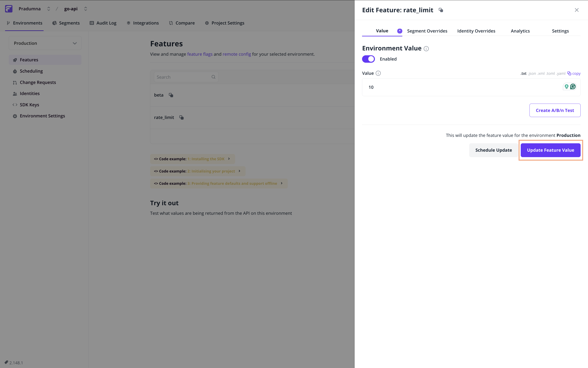The height and width of the screenshot is (368, 588).
Task: Open the Production environment dropdown
Action: (x=45, y=43)
